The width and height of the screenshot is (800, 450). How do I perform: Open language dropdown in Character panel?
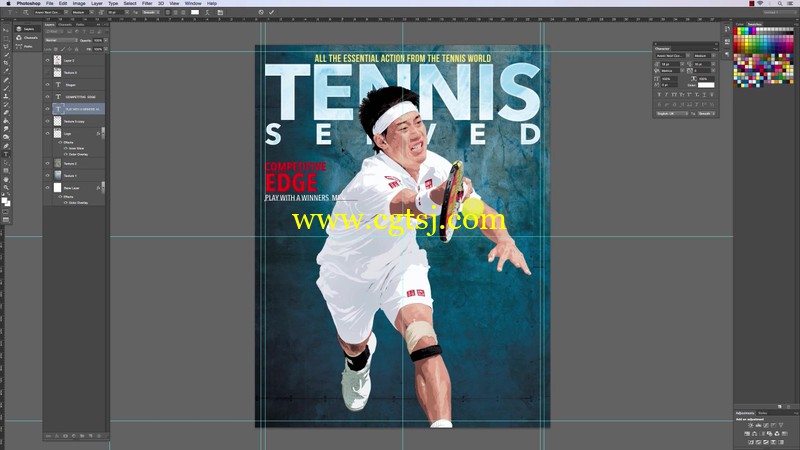(x=672, y=113)
